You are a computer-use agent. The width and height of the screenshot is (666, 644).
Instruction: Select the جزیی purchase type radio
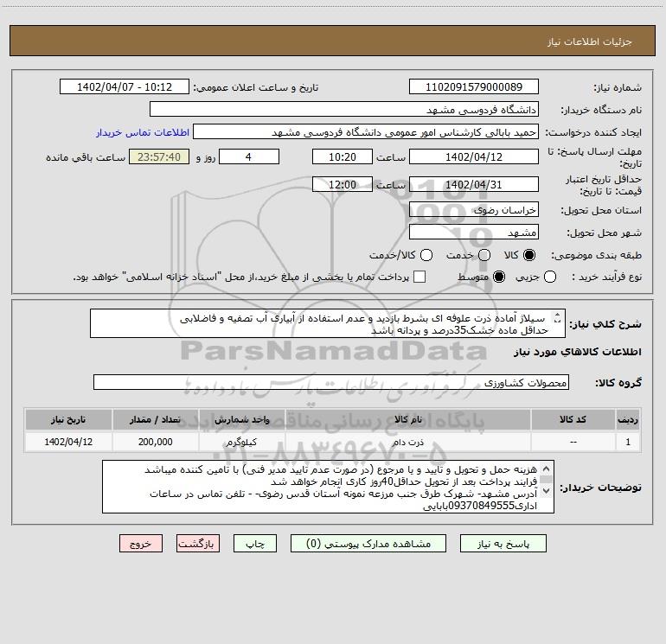tap(550, 277)
